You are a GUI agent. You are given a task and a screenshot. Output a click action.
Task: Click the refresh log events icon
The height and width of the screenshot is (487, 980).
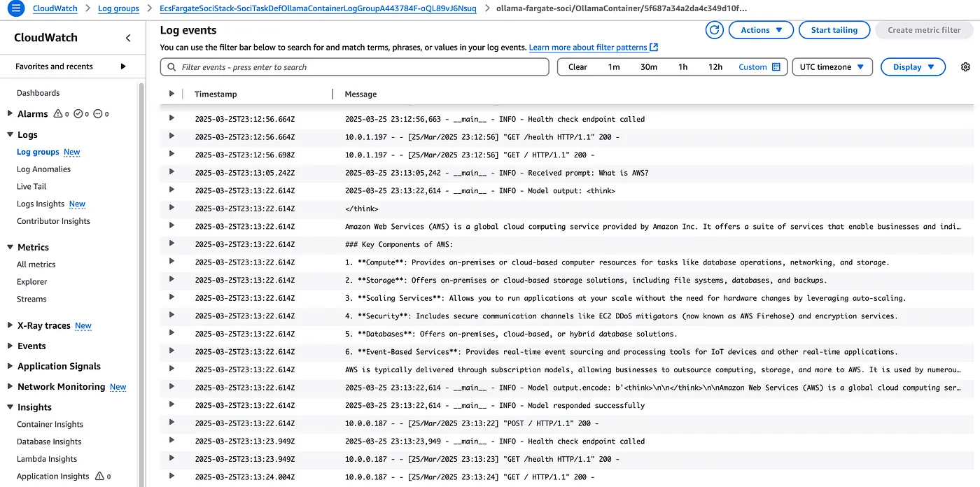(714, 30)
